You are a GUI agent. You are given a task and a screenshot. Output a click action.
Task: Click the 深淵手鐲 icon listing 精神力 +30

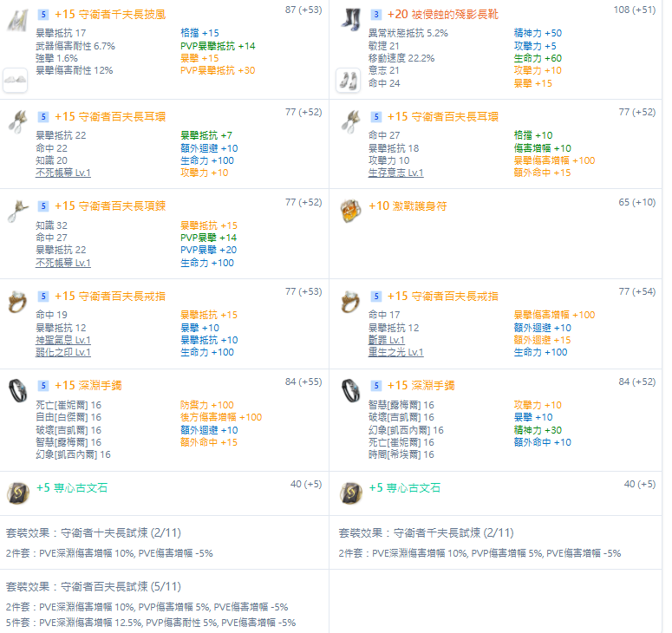[x=350, y=390]
